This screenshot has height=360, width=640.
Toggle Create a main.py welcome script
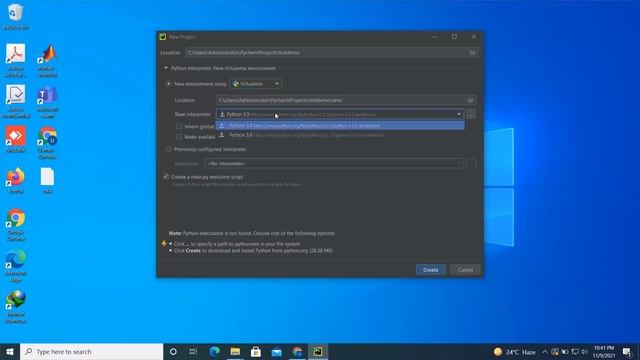(166, 177)
